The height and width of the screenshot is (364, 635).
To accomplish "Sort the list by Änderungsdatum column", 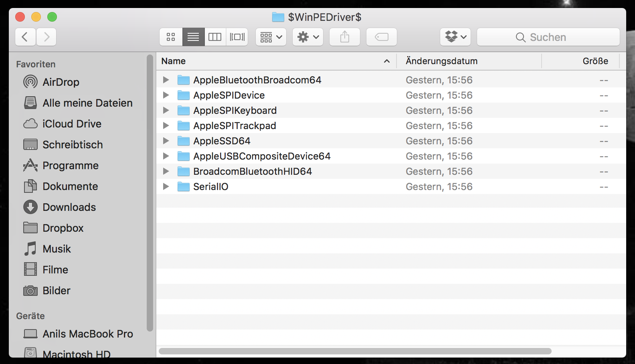I will [x=469, y=61].
